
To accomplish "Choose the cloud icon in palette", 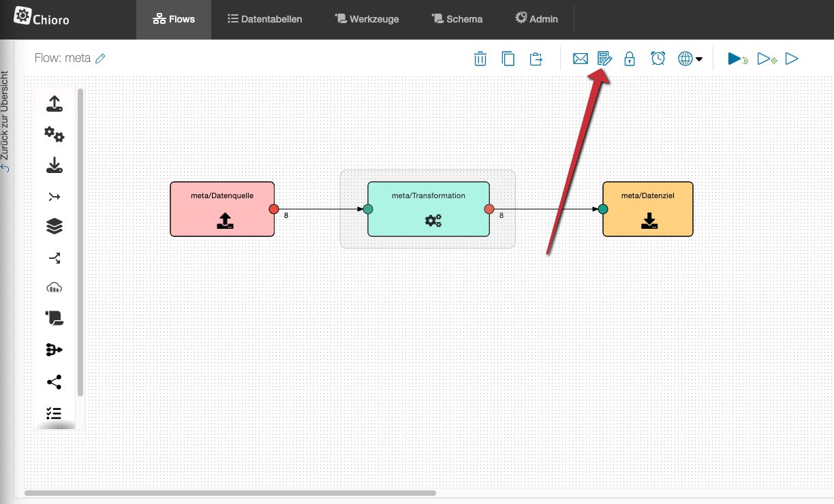I will pyautogui.click(x=55, y=287).
